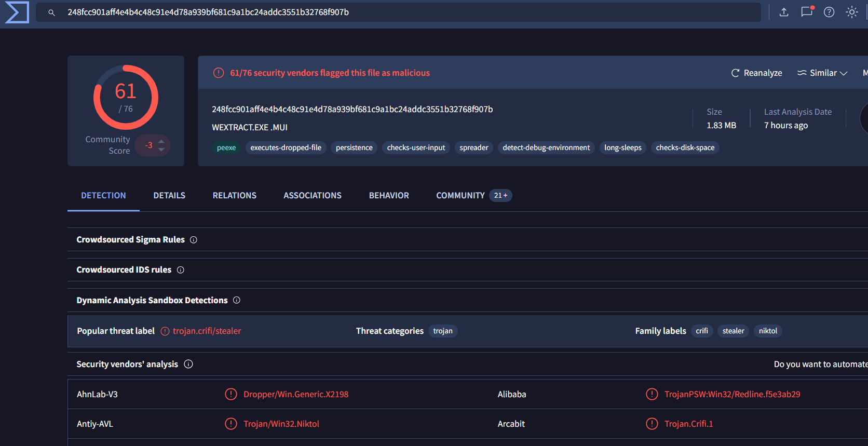Expand the Similar dropdown
The image size is (868, 446).
click(x=822, y=73)
